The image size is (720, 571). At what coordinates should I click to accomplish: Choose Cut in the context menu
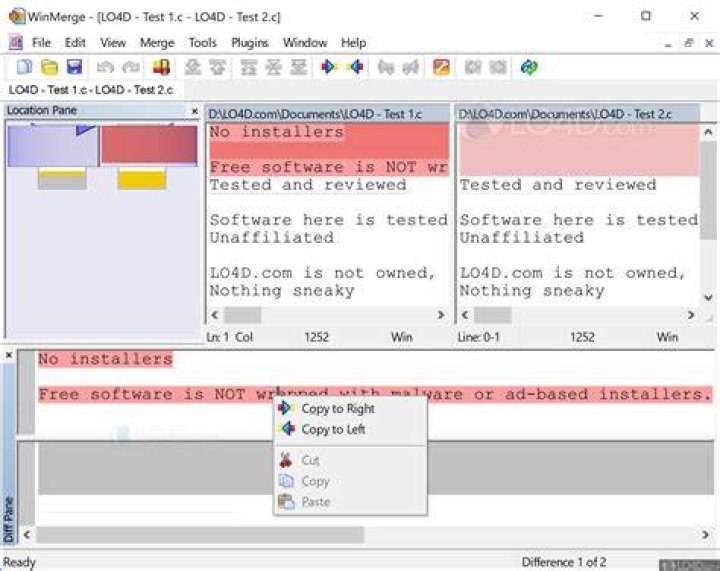coord(350,460)
